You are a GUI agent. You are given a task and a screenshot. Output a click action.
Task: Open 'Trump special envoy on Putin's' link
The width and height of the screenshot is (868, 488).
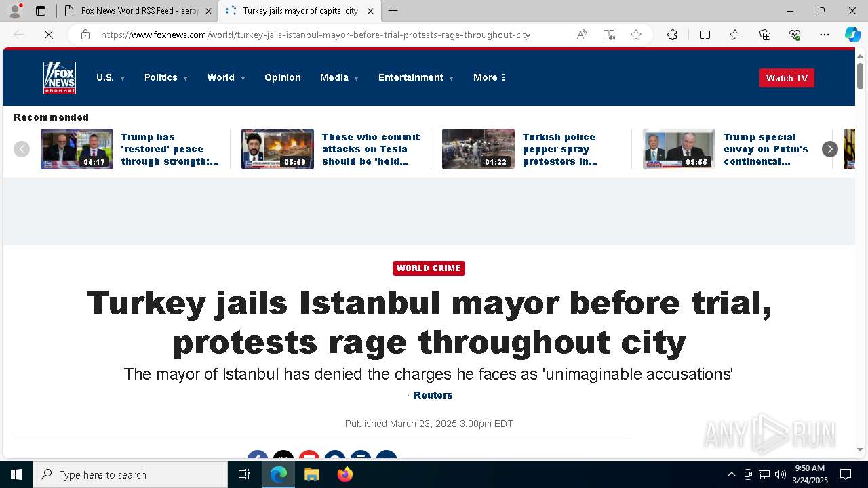click(x=766, y=149)
